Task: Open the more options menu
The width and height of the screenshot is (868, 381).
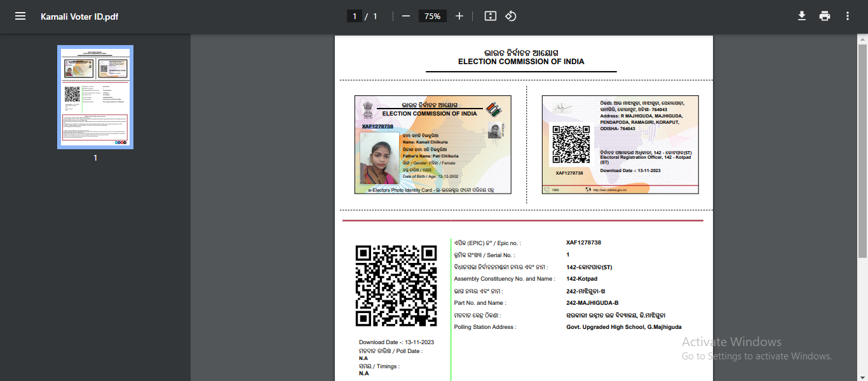Action: click(848, 15)
